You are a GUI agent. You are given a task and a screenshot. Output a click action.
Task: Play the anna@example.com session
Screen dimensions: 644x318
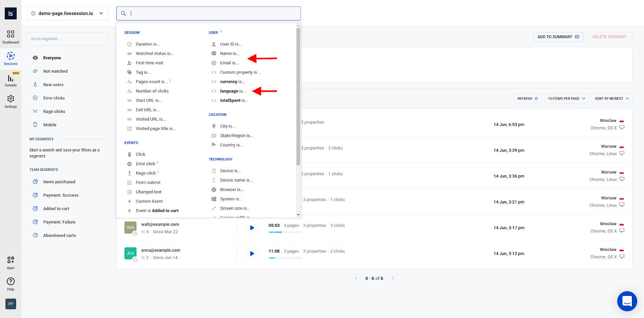tap(252, 254)
